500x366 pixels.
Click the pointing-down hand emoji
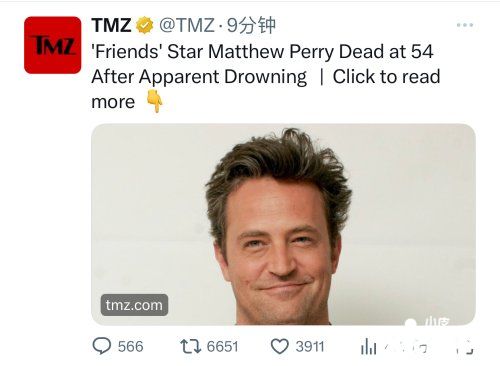[x=155, y=101]
